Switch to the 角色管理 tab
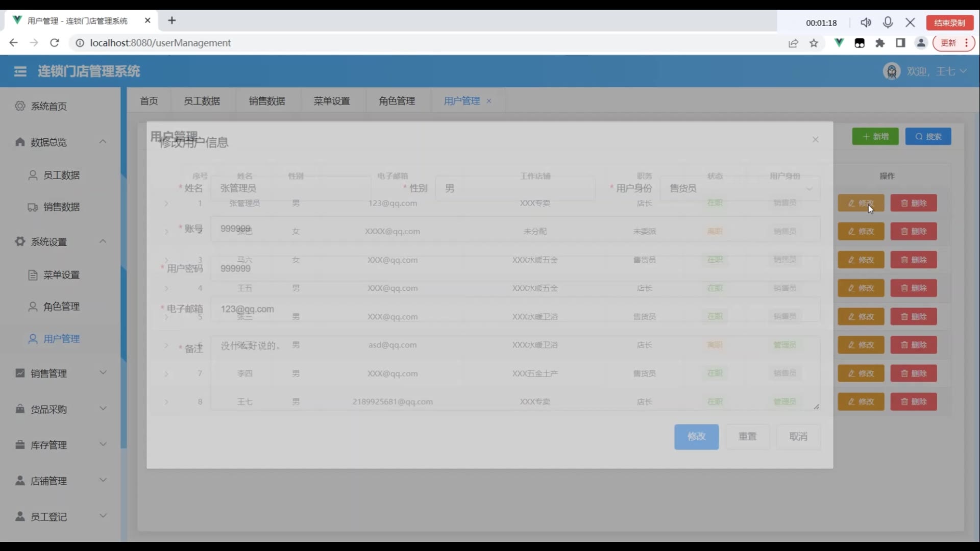This screenshot has height=551, width=980. tap(397, 101)
